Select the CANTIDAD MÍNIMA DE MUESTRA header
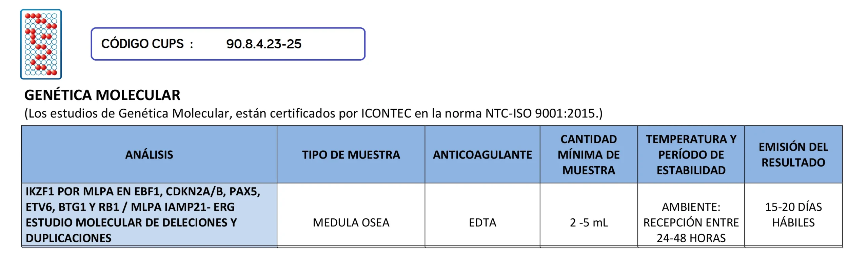868x259 pixels. [x=589, y=155]
